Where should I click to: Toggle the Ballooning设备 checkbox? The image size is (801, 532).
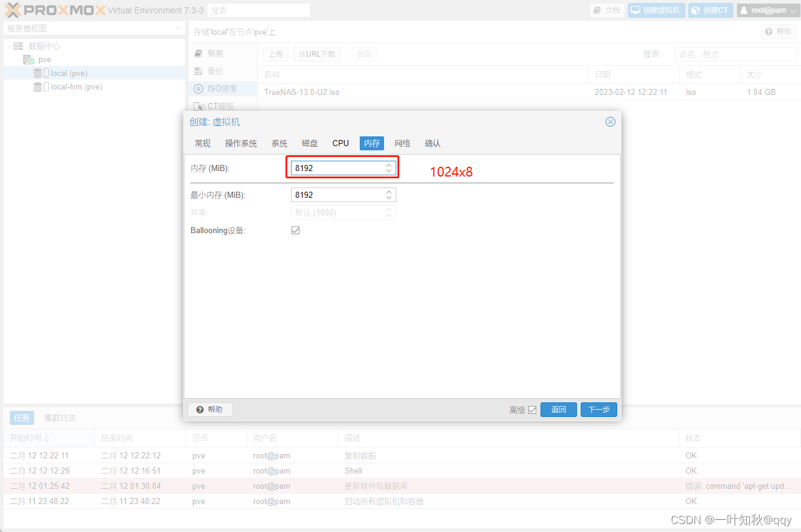296,231
